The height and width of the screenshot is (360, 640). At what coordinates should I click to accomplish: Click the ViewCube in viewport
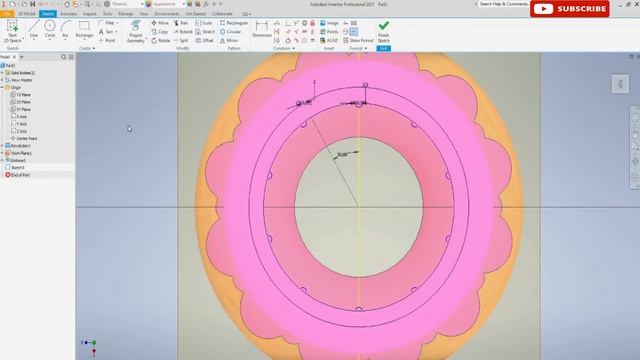tap(620, 84)
